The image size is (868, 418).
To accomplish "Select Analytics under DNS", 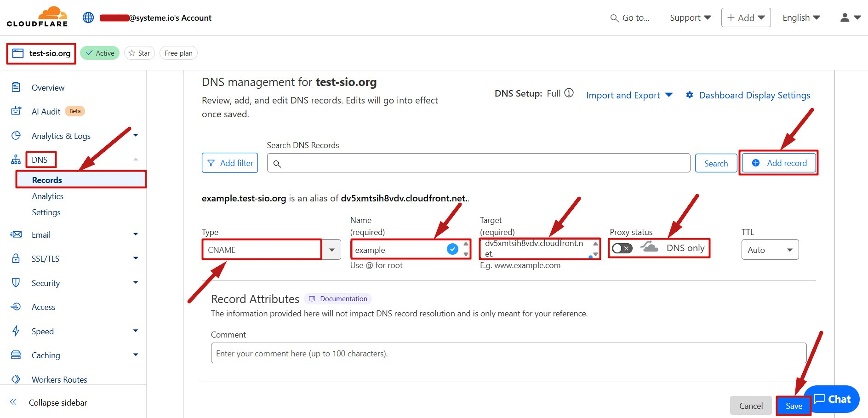I will point(48,196).
